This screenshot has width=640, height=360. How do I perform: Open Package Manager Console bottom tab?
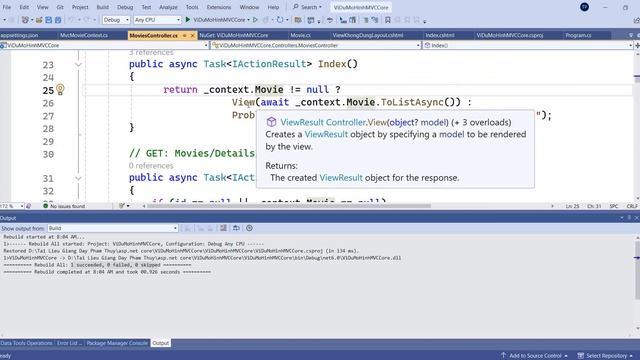117,343
